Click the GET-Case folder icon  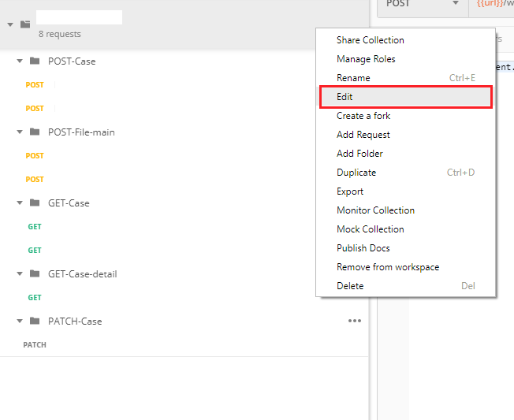tap(35, 203)
